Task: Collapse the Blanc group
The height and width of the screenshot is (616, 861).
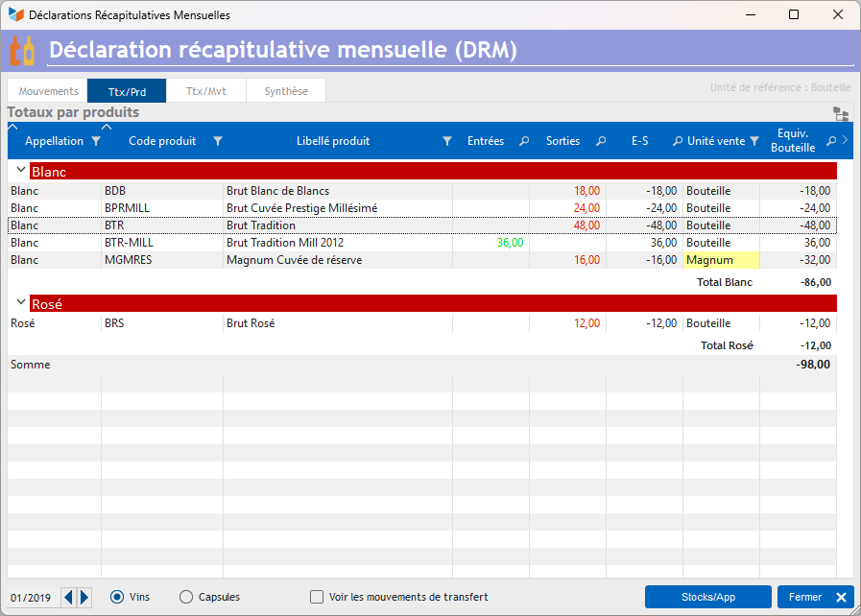Action: coord(21,170)
